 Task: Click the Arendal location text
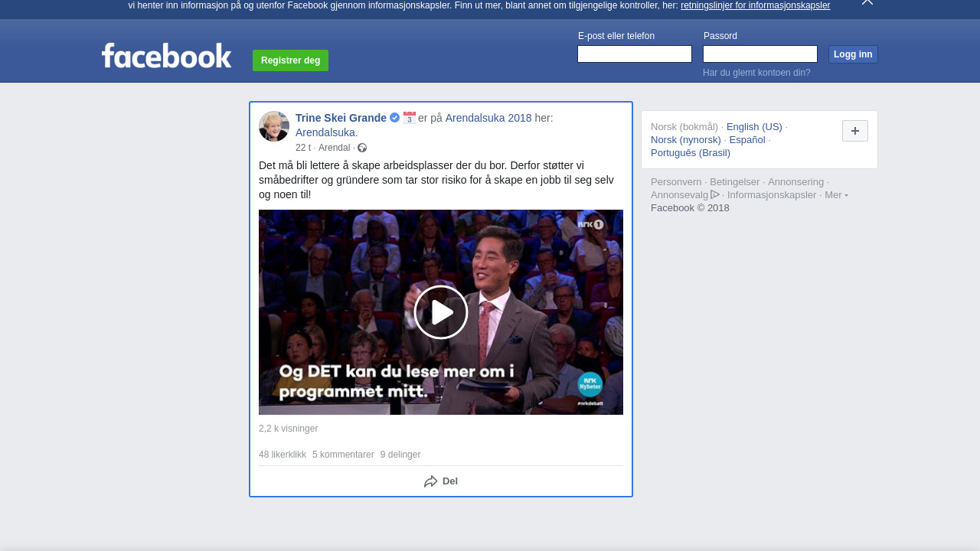coord(334,148)
